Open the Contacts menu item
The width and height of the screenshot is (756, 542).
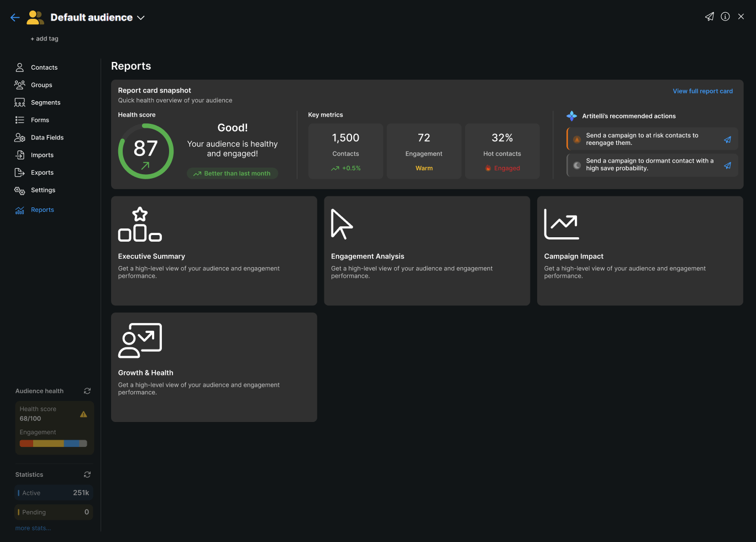44,67
